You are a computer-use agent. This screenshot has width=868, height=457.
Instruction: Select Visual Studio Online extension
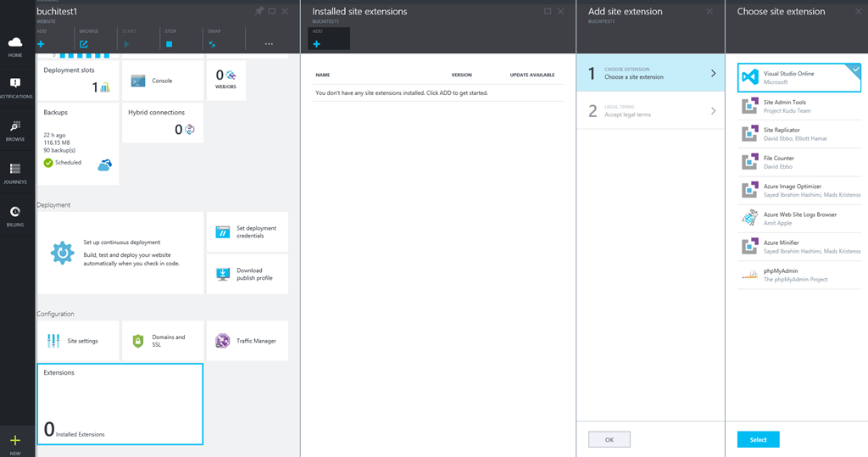(798, 77)
